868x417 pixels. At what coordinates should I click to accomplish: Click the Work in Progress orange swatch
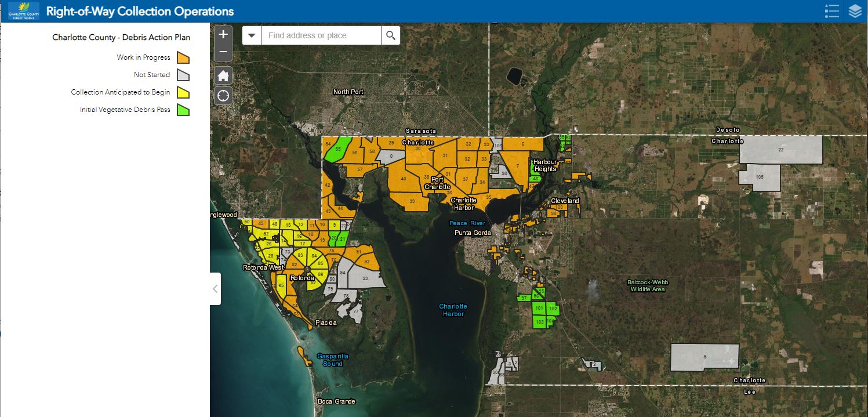pos(183,57)
